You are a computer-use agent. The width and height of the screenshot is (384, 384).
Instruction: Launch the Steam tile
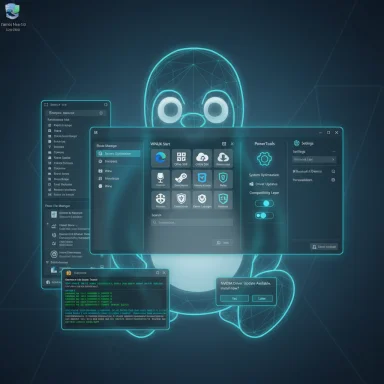point(181,179)
